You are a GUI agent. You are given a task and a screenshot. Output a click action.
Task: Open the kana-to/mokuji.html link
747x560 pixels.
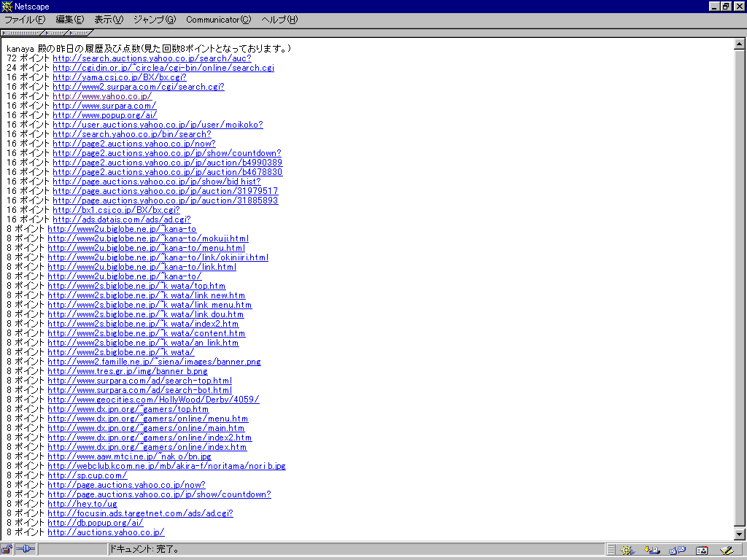tap(148, 239)
